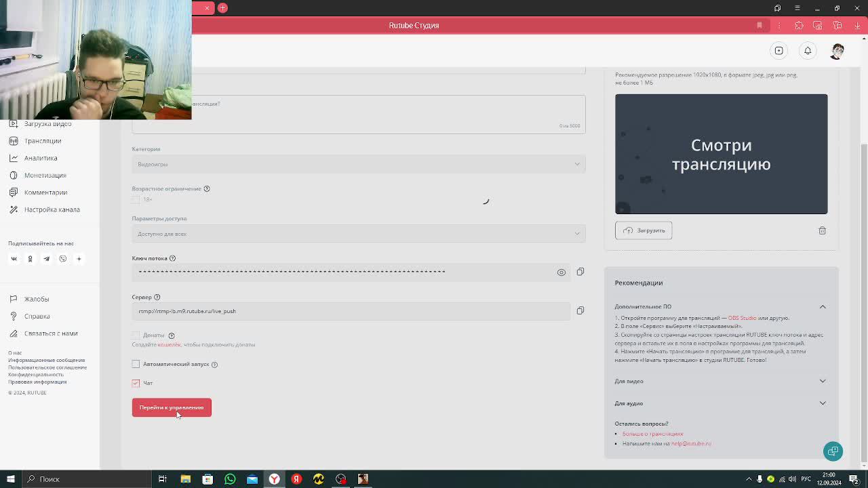This screenshot has width=868, height=488.
Task: Open Комментарии in sidebar
Action: [x=45, y=192]
